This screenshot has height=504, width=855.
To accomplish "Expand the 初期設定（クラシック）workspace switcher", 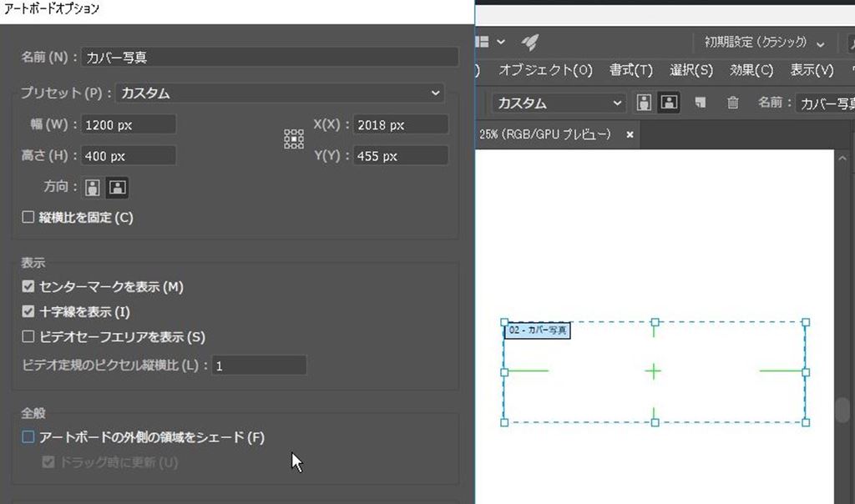I will point(762,43).
